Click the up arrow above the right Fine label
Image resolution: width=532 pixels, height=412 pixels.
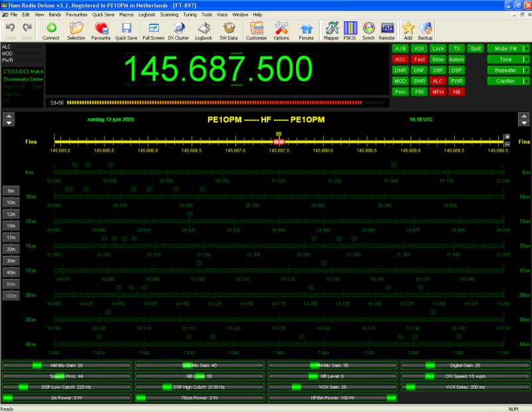(524, 116)
